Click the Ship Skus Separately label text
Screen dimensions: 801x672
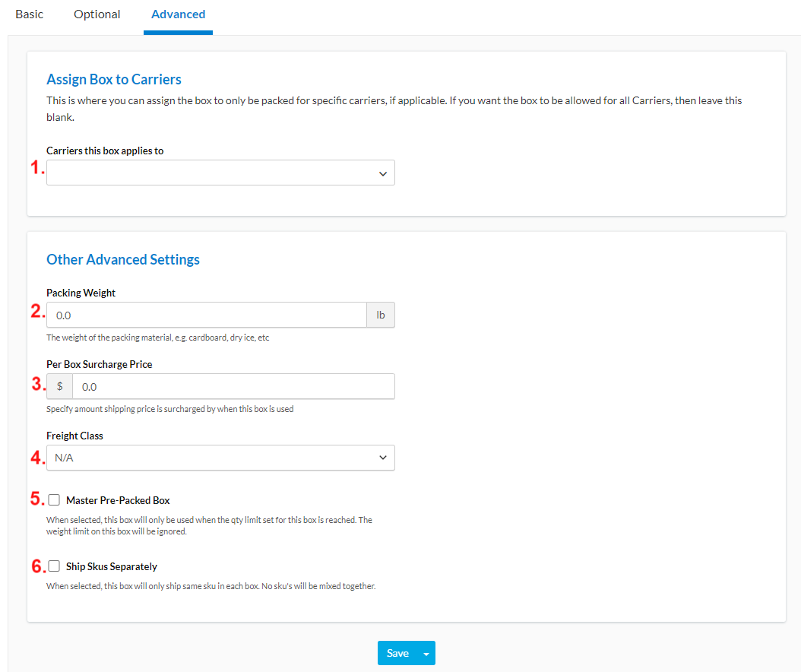[112, 566]
